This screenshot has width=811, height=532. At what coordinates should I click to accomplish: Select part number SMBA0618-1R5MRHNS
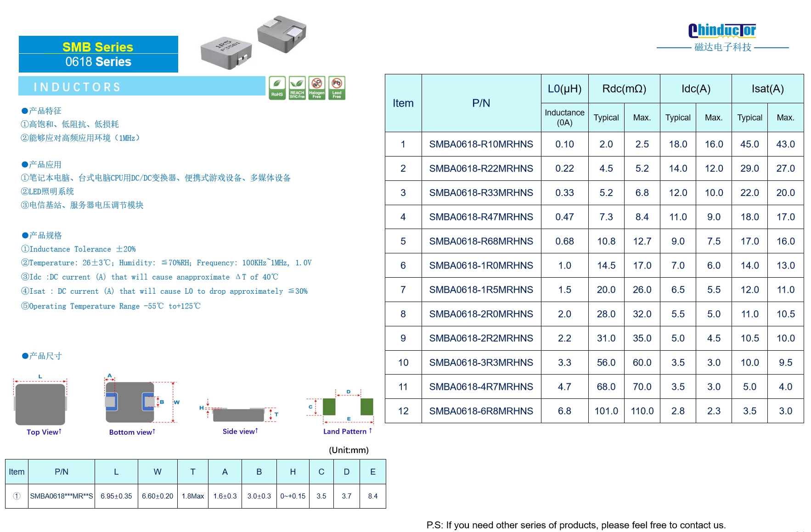coord(481,290)
